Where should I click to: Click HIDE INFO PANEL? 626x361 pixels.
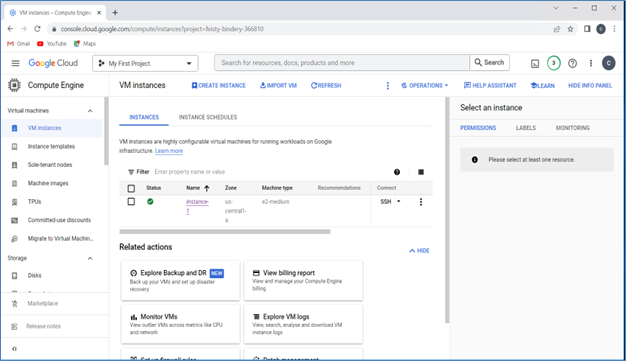pos(590,85)
